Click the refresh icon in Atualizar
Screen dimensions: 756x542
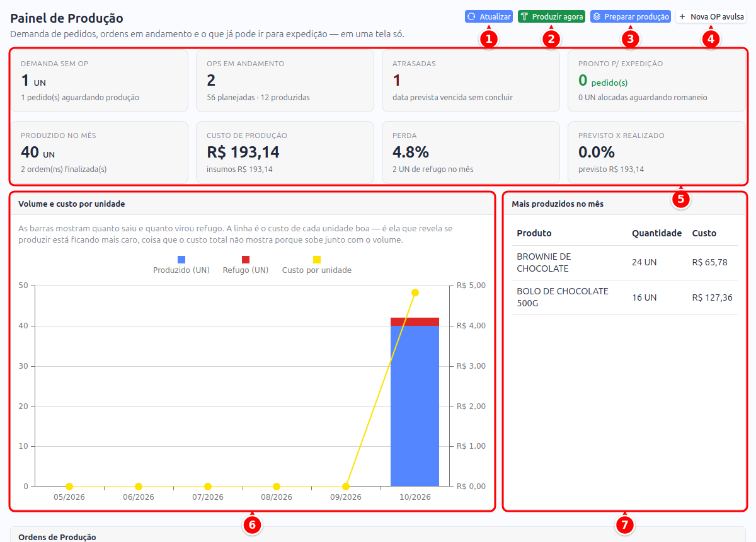[x=472, y=16]
